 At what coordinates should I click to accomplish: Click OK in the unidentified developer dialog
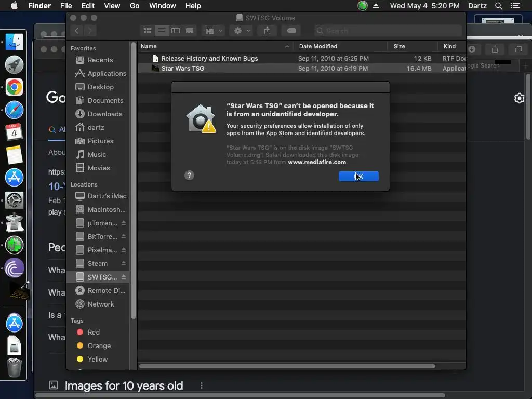pyautogui.click(x=358, y=176)
